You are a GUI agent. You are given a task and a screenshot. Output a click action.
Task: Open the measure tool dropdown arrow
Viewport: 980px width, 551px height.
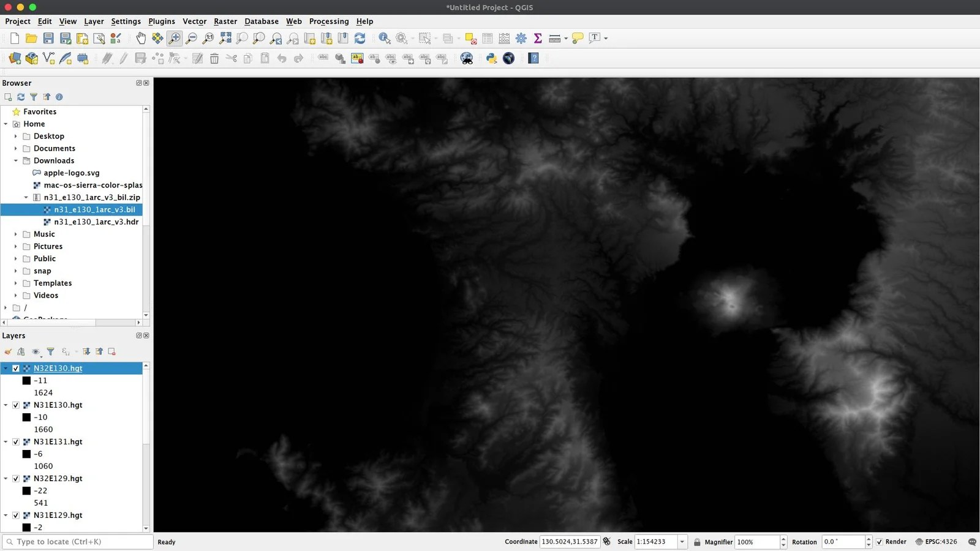pyautogui.click(x=566, y=39)
